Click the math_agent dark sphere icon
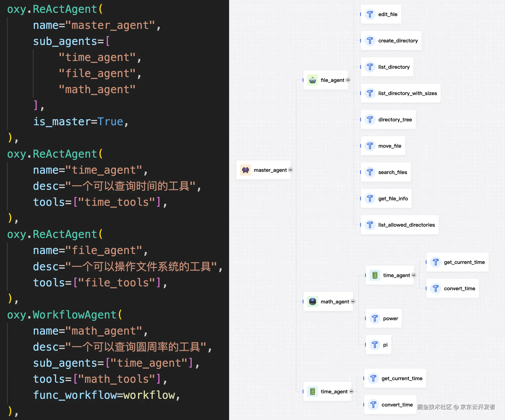The image size is (505, 420). tap(312, 301)
